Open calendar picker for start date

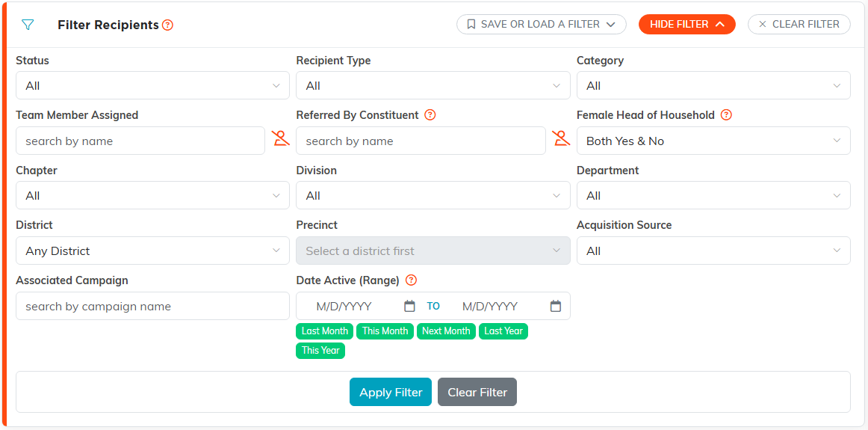pyautogui.click(x=409, y=306)
